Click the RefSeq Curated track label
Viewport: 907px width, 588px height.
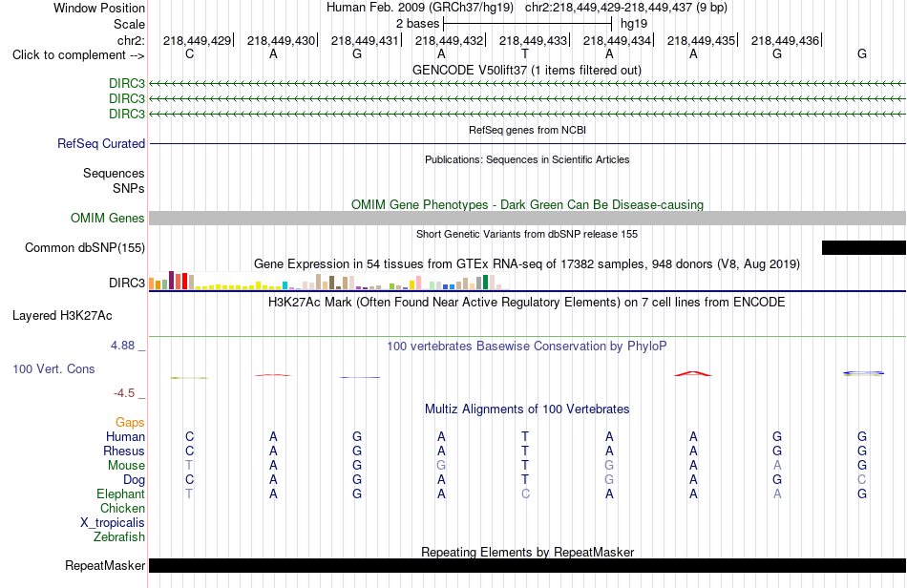click(101, 143)
